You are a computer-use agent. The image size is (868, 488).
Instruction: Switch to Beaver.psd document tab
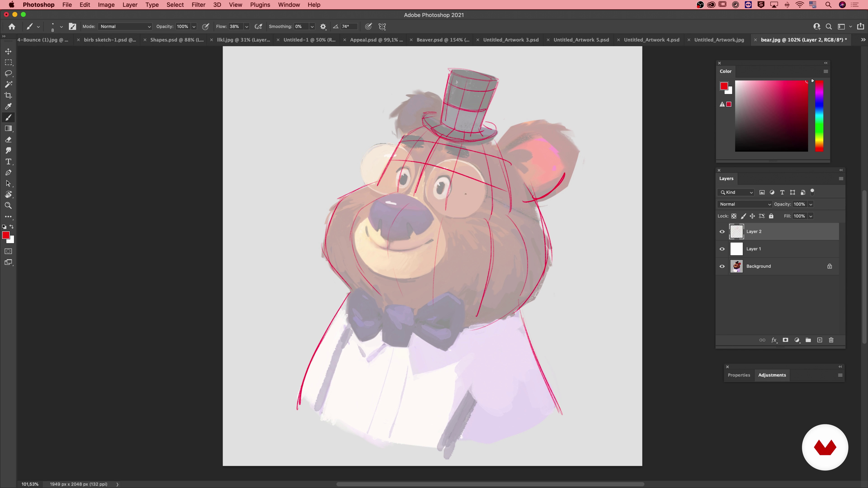point(443,40)
